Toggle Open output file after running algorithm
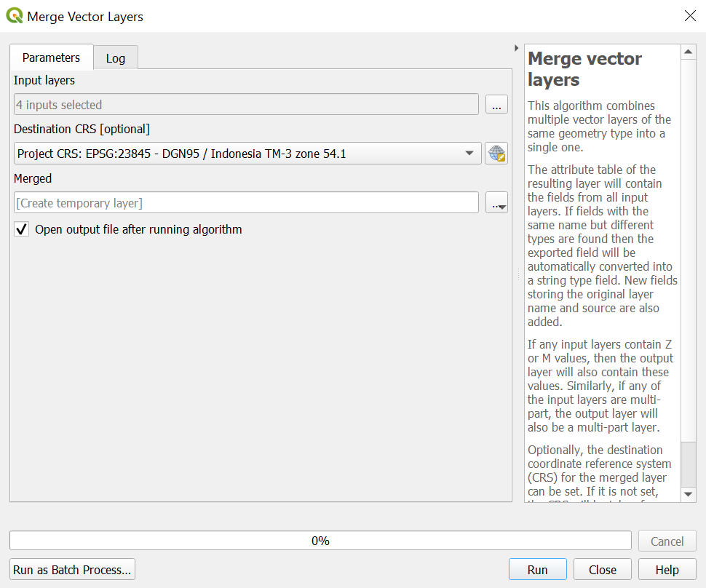 tap(22, 230)
